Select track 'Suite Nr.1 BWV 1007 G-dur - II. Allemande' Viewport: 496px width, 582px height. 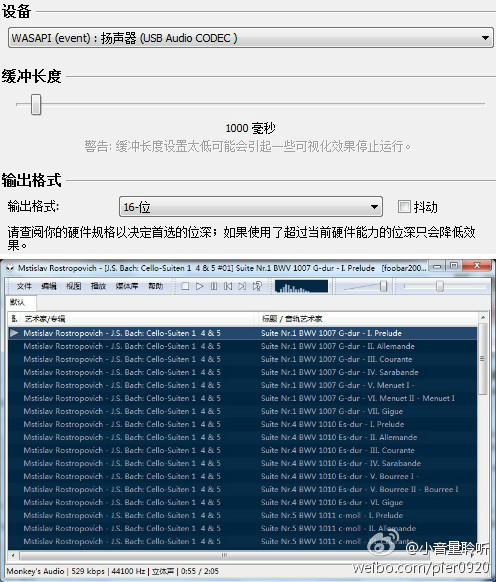coord(243,346)
